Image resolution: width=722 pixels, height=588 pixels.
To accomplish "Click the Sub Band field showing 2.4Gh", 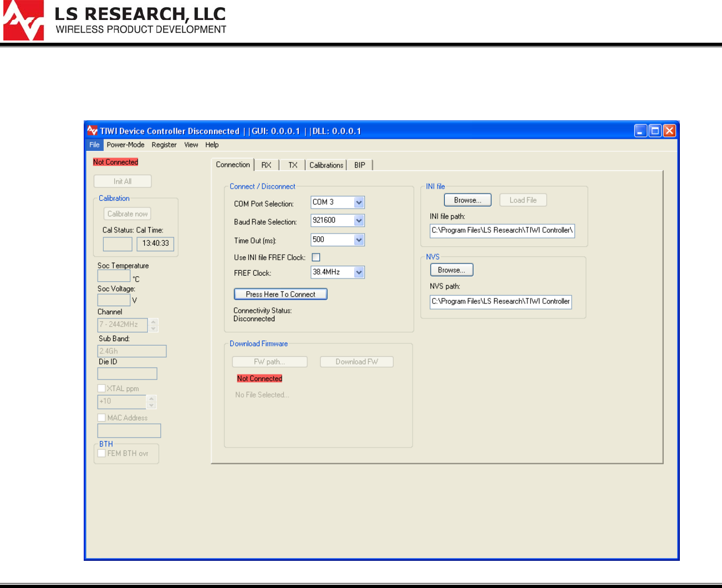I will [132, 351].
